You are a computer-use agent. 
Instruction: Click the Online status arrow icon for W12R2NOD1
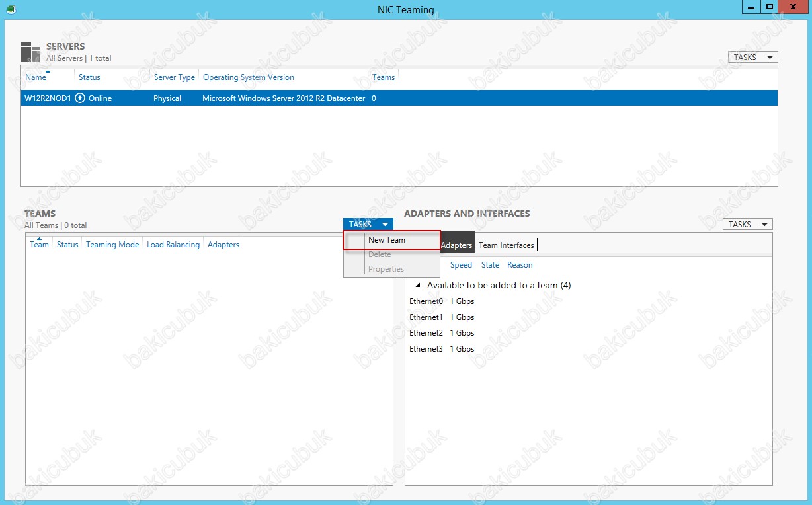tap(81, 98)
